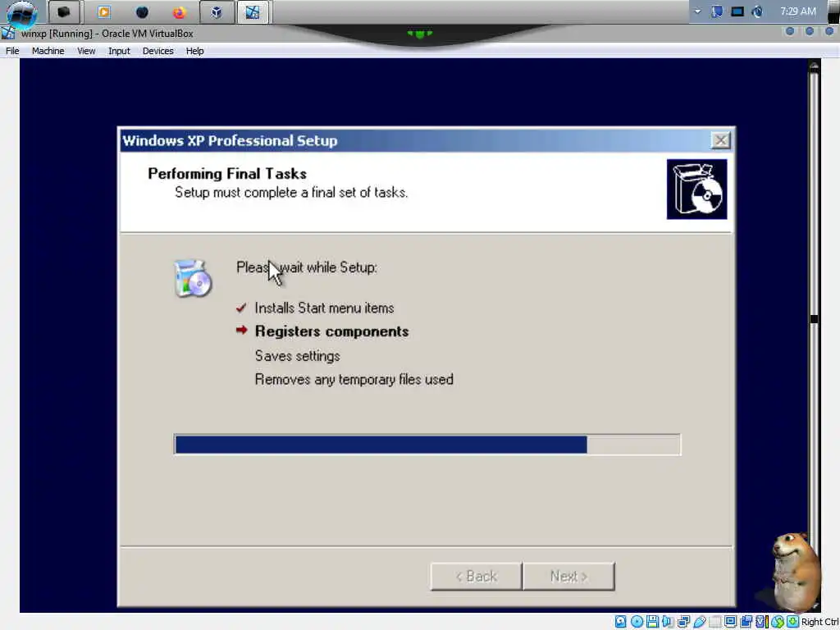
Task: Click the CD package icon beside Please wait
Action: tap(193, 278)
